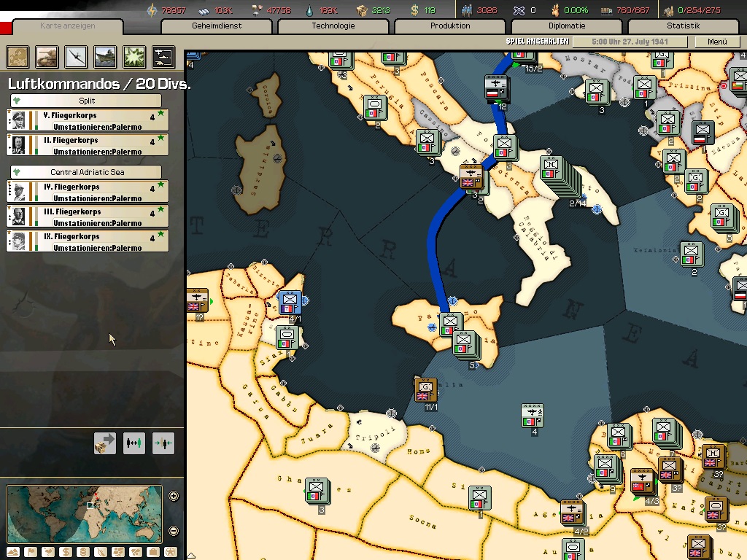The image size is (747, 560).
Task: Click the merge units inward-arrows button
Action: coord(163,443)
